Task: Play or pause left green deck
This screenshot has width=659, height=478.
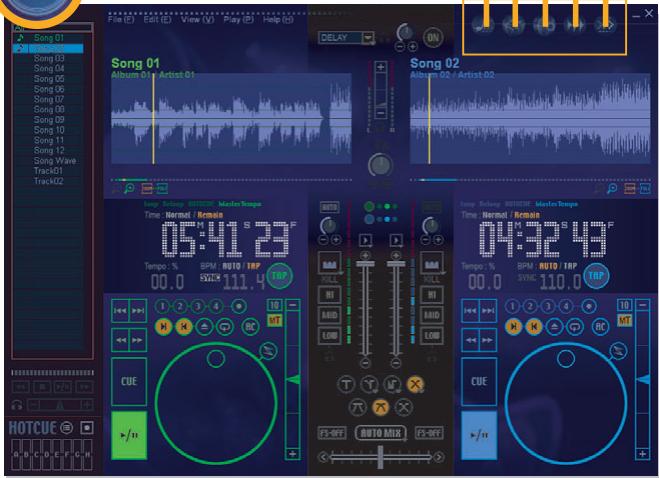Action: coord(129,435)
